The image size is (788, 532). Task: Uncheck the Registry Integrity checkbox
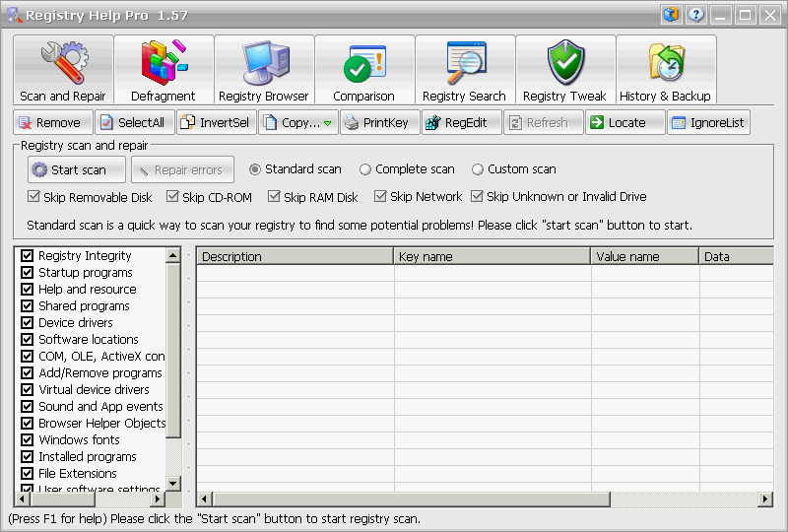click(x=28, y=256)
